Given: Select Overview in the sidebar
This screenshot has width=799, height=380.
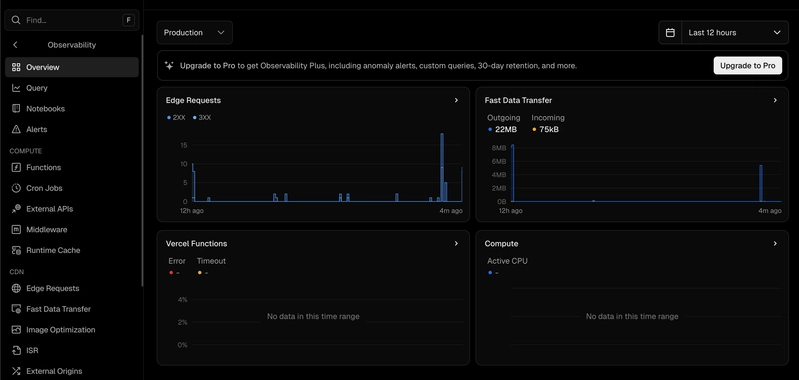Looking at the screenshot, I should (72, 67).
